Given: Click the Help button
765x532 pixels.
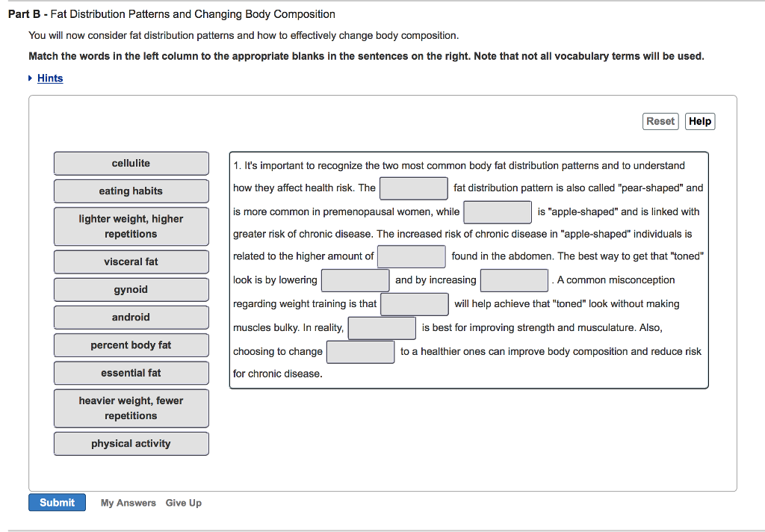Looking at the screenshot, I should pyautogui.click(x=699, y=120).
